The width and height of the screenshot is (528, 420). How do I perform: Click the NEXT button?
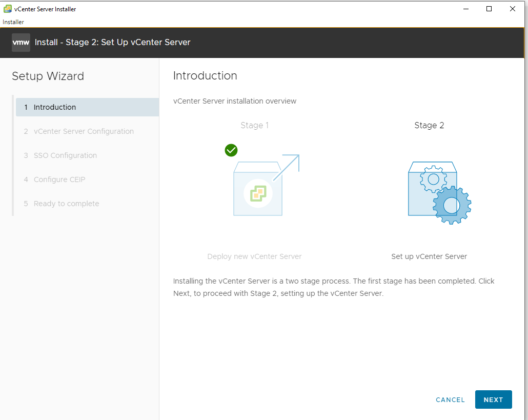point(493,399)
